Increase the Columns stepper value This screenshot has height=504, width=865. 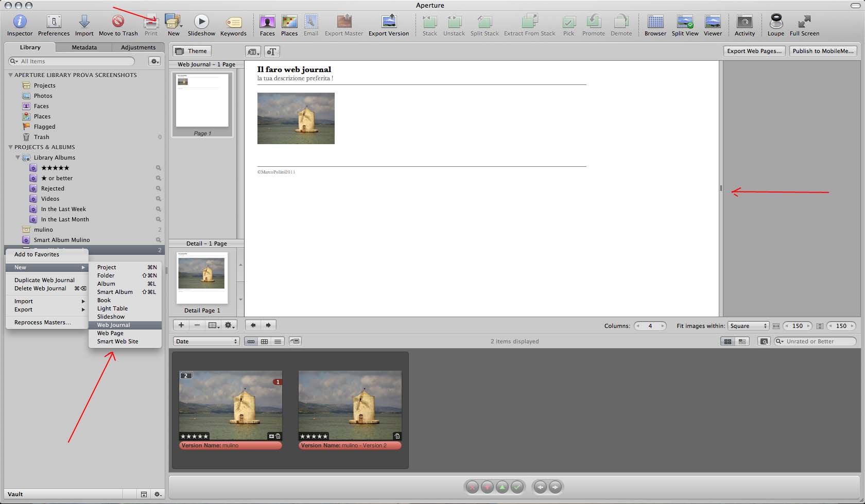coord(663,326)
